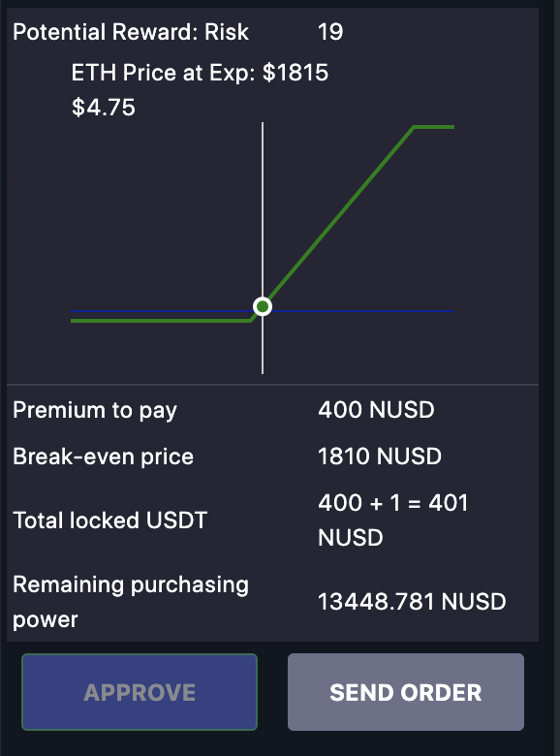This screenshot has width=560, height=756.
Task: Click the Premium to pay label
Action: click(x=95, y=411)
